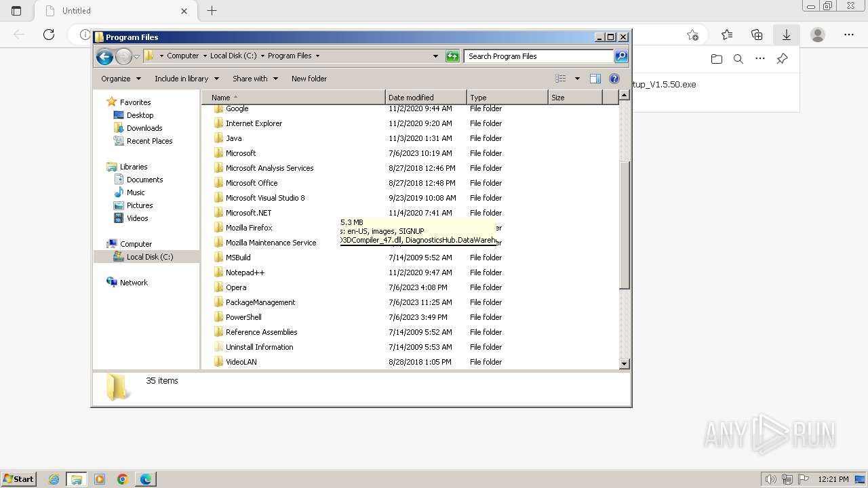Viewport: 868px width, 488px height.
Task: Select Computer in the navigation pane
Action: pos(136,244)
